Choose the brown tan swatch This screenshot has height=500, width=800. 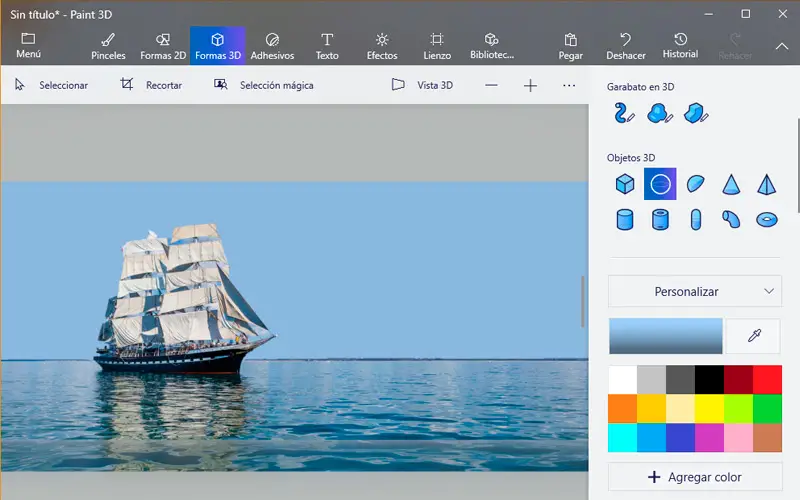coord(767,437)
